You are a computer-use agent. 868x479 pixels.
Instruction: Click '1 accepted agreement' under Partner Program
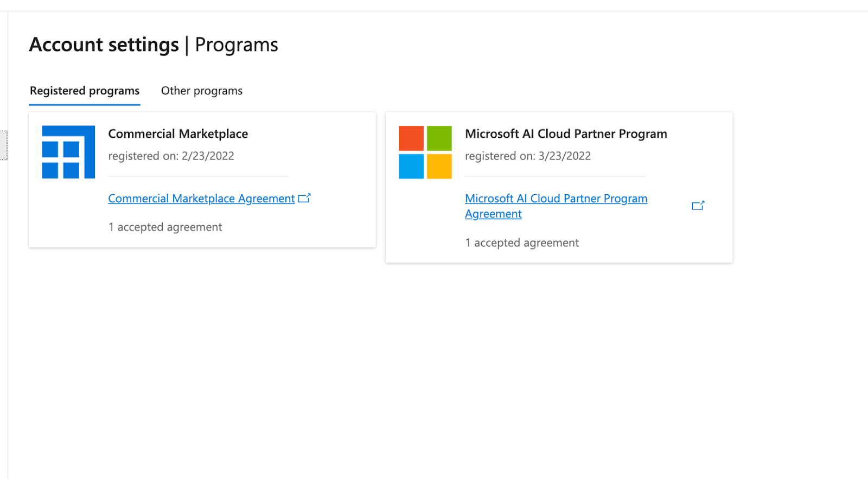(522, 243)
